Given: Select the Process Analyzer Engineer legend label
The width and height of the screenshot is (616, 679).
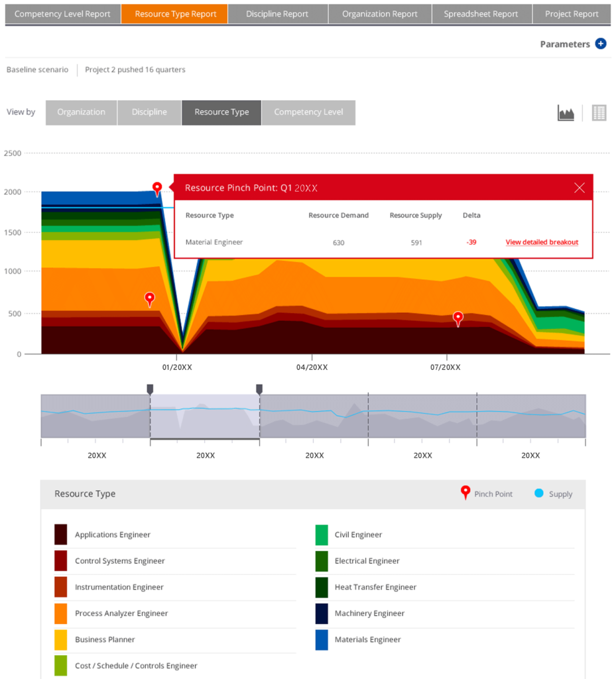Looking at the screenshot, I should 121,613.
